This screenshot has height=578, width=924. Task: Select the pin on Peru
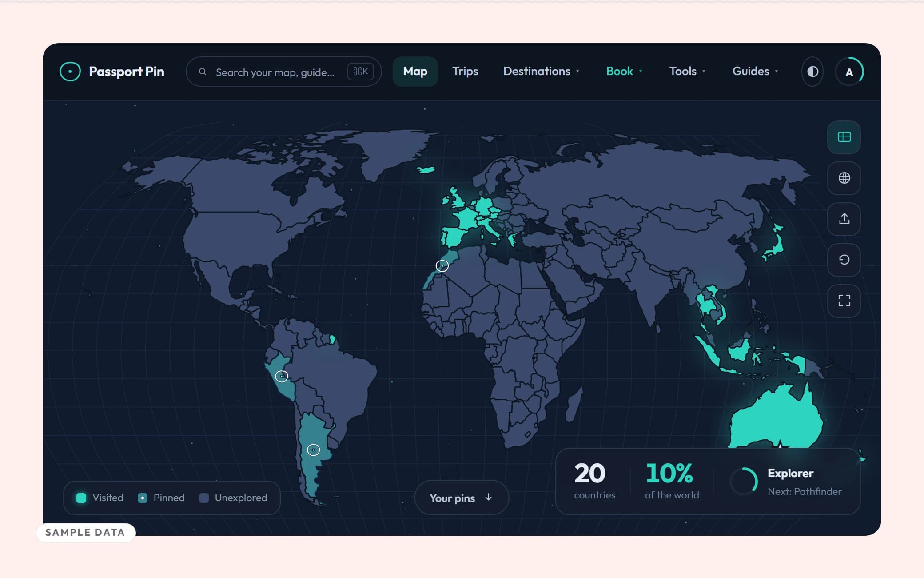pos(282,376)
